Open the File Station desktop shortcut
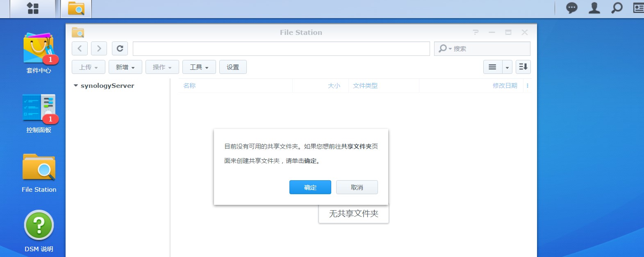The image size is (644, 257). pos(39,173)
